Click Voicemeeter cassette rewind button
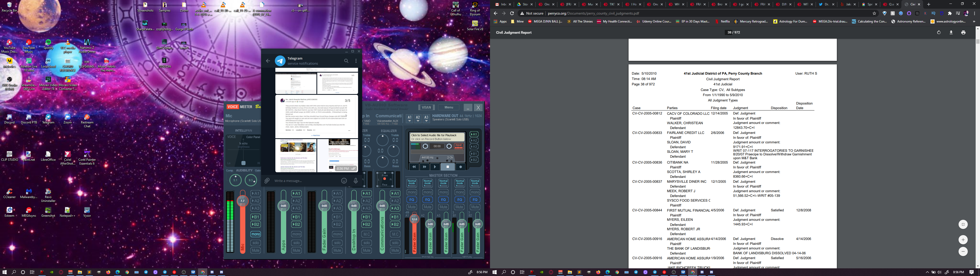 coord(414,167)
